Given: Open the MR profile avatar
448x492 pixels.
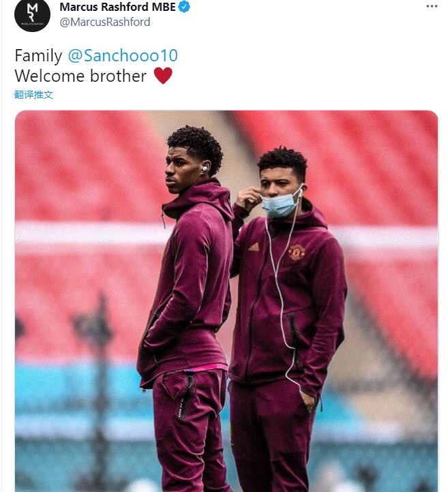Looking at the screenshot, I should 32,15.
